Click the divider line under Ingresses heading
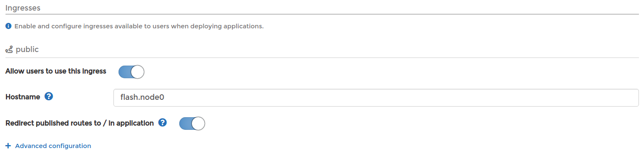 point(322,14)
